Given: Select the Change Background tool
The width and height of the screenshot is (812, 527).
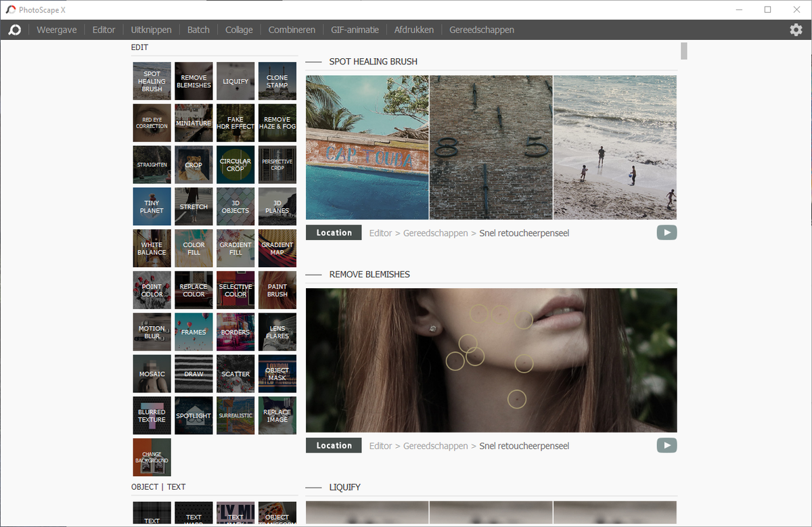Looking at the screenshot, I should pos(152,457).
